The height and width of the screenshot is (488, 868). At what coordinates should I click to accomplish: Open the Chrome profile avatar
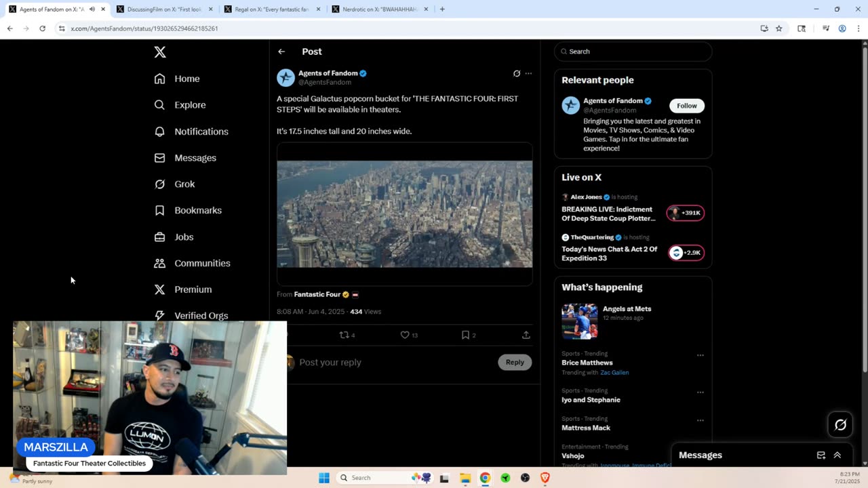[x=842, y=28]
